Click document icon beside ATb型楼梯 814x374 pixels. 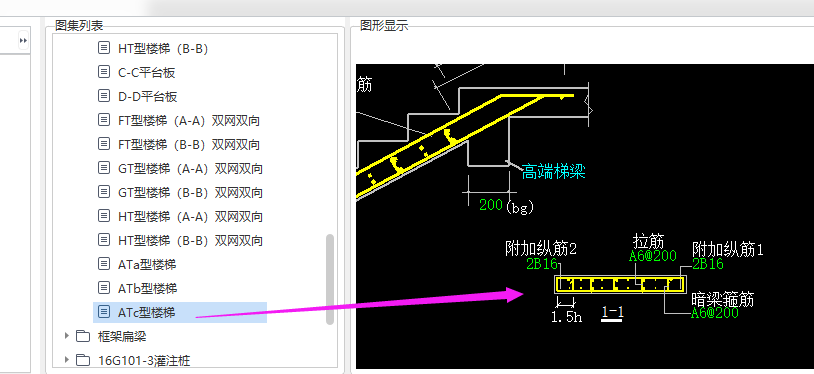104,288
